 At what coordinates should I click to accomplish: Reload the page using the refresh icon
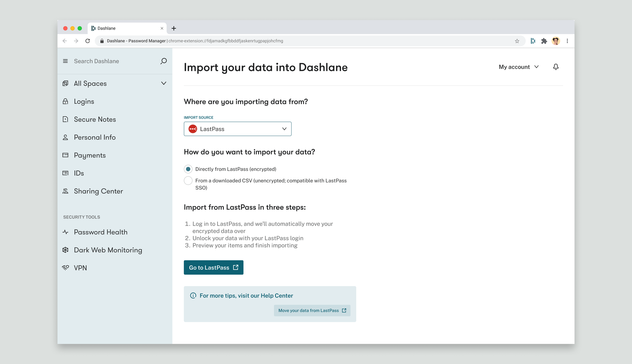88,41
